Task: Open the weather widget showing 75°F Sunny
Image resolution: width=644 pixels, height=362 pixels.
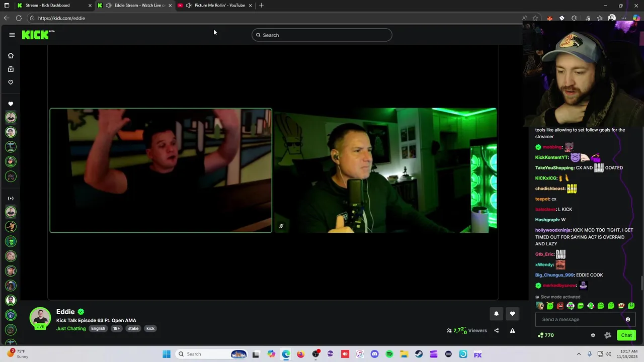Action: tap(17, 354)
